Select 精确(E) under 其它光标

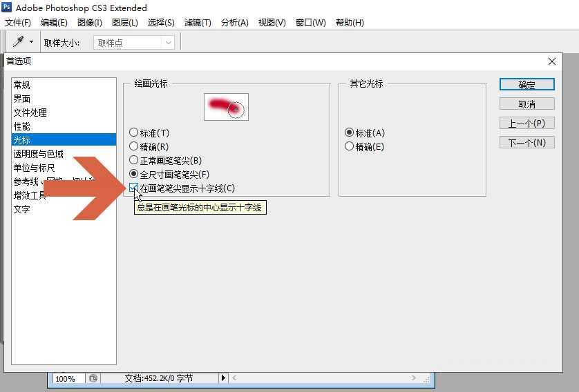click(x=349, y=147)
